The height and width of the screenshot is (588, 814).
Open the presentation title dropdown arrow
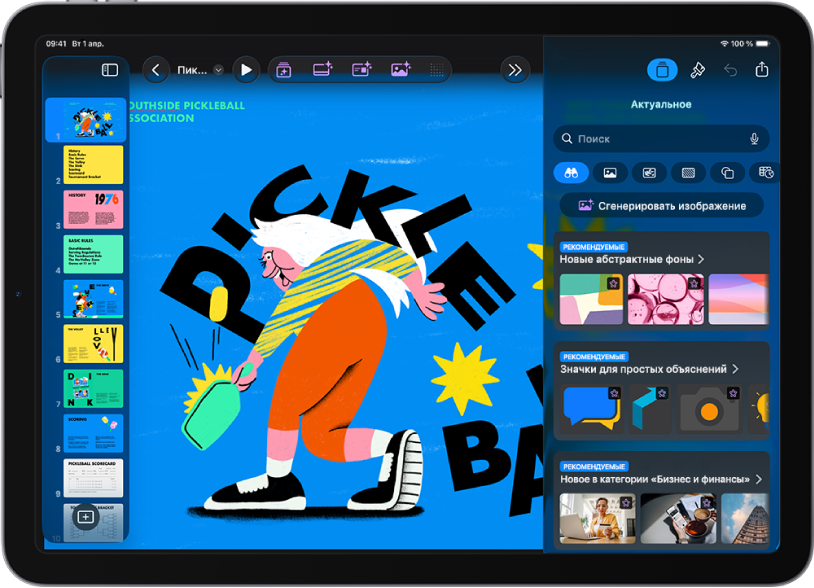pyautogui.click(x=219, y=70)
